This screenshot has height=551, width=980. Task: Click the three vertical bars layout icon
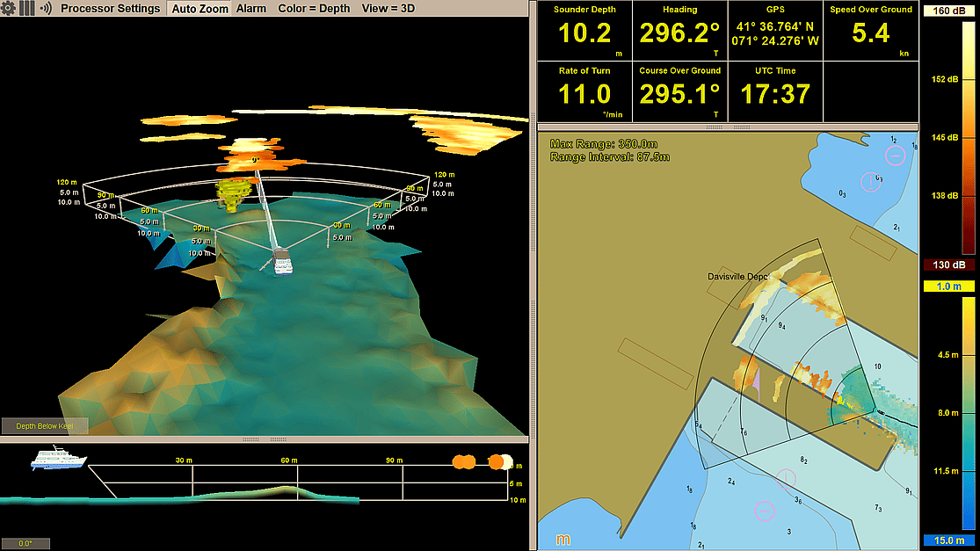click(27, 9)
